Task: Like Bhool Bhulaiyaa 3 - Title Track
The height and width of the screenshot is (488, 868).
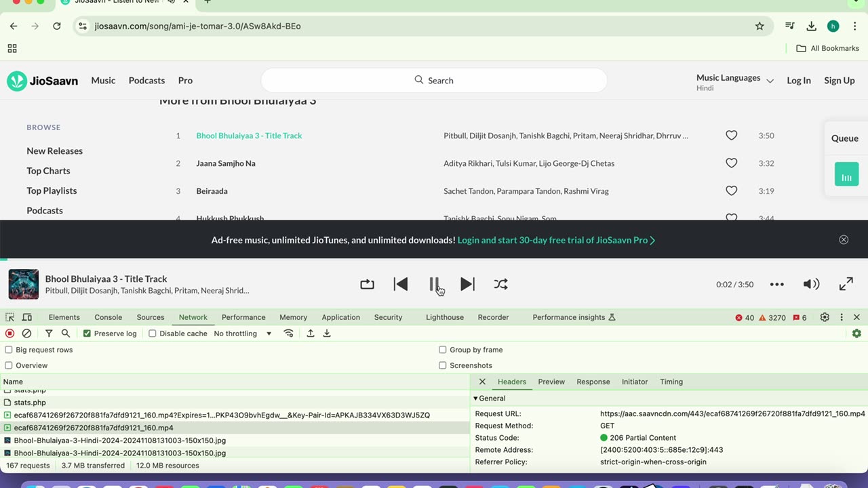Action: point(731,136)
